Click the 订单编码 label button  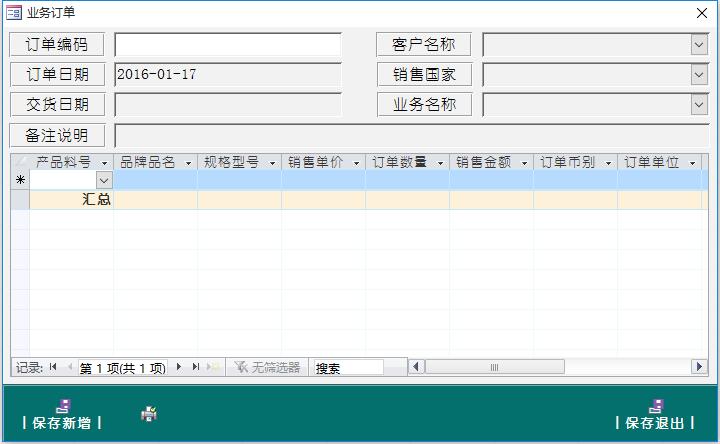click(57, 45)
